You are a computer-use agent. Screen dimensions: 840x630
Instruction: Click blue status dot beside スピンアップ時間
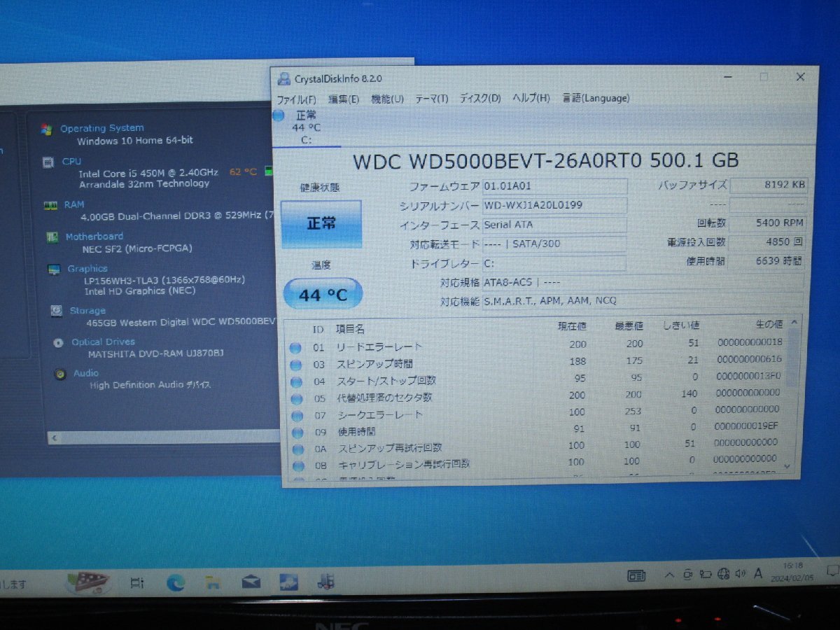[x=297, y=363]
